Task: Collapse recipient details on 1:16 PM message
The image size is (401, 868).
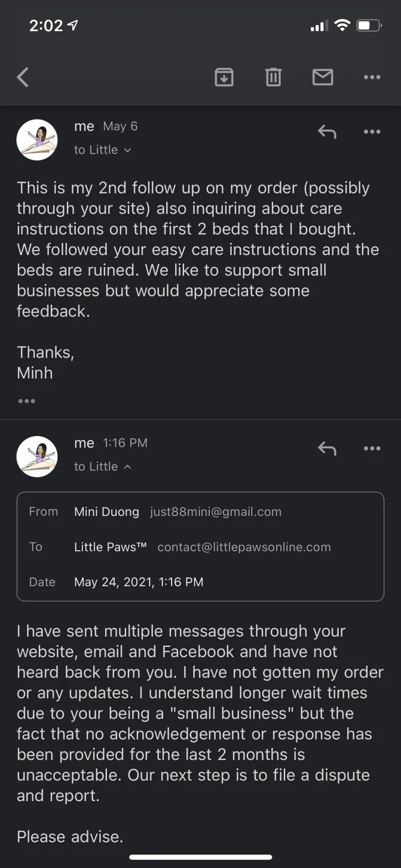Action: (x=102, y=466)
